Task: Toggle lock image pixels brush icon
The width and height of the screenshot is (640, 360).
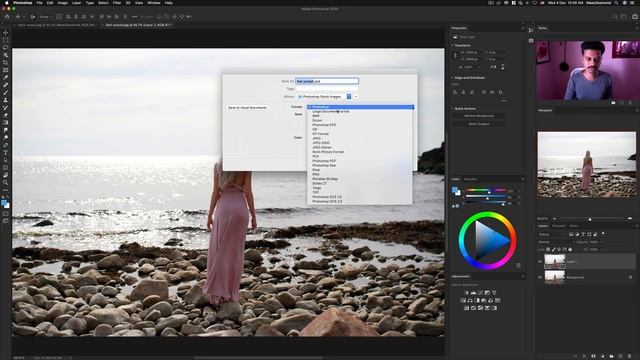Action: point(553,249)
